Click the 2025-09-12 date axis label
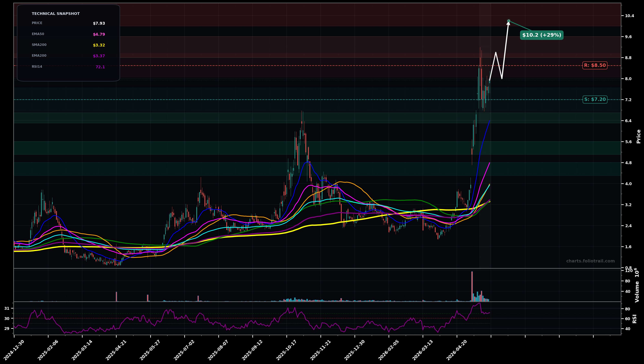This screenshot has height=364, width=644. tap(252, 350)
